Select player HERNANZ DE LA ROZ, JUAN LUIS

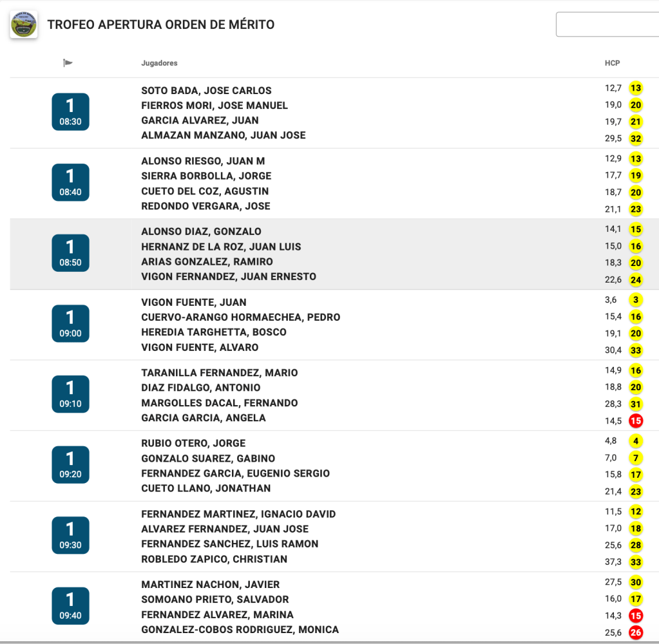[x=221, y=247]
